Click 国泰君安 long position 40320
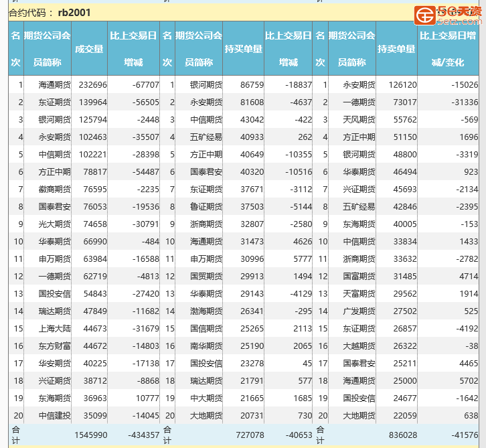486x448 pixels. tap(252, 171)
